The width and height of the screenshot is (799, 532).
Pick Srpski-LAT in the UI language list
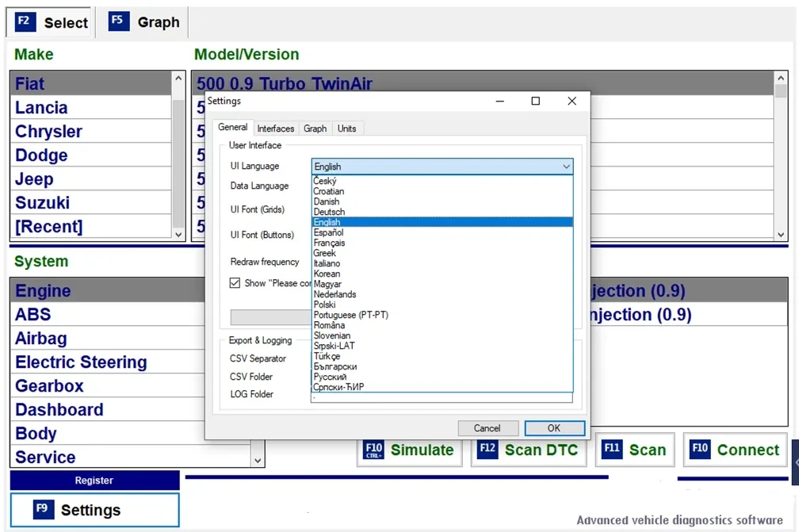pyautogui.click(x=442, y=346)
